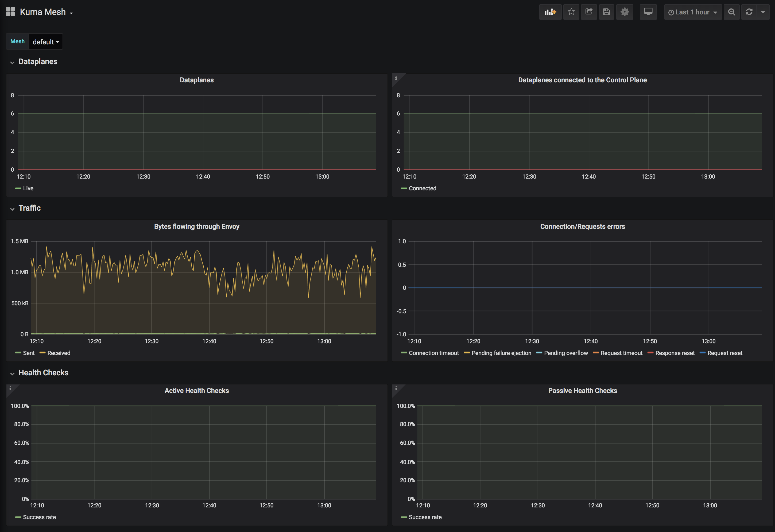Open dashboard settings gear icon

625,12
